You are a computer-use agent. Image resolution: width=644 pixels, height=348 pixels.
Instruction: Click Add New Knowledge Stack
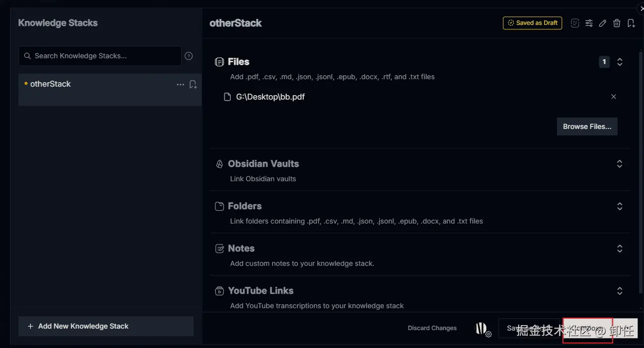[x=105, y=326]
